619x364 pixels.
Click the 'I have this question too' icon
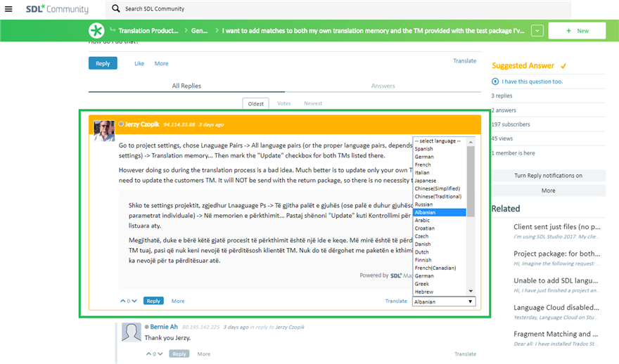[x=495, y=82]
